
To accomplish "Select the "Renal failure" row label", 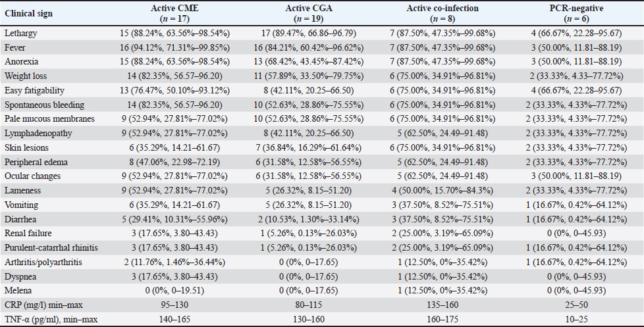I will point(25,233).
